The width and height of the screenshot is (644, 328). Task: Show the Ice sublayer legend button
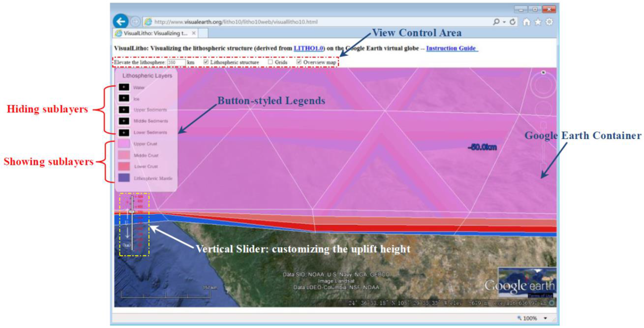[124, 98]
